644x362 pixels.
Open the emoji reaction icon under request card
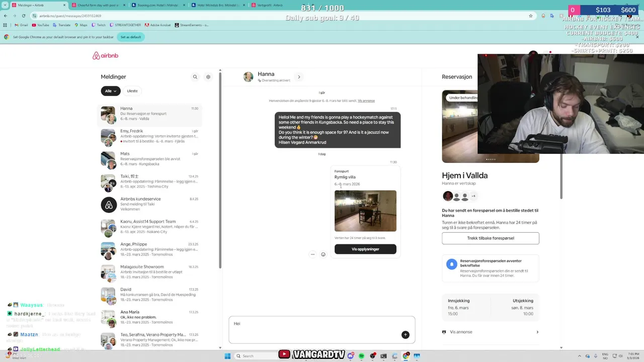[x=323, y=254]
